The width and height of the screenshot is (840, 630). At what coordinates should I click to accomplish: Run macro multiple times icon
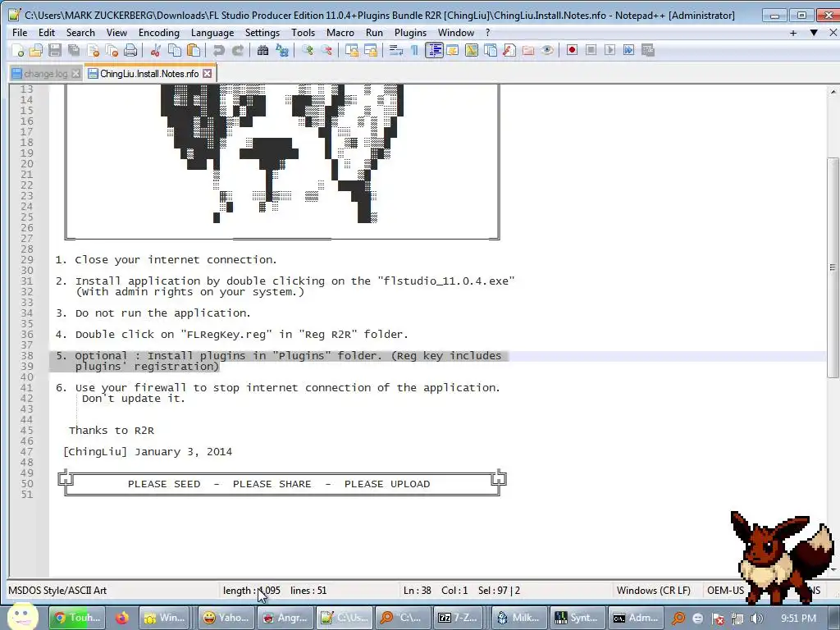[629, 50]
